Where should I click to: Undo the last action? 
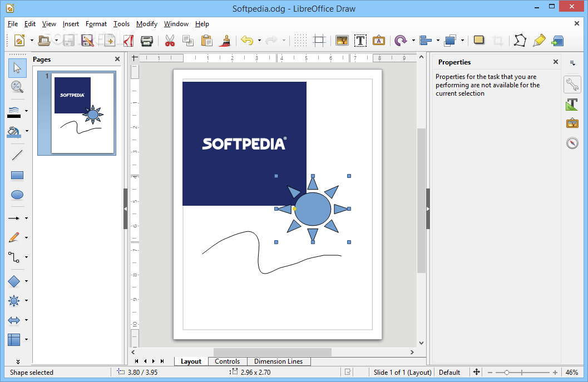[247, 41]
